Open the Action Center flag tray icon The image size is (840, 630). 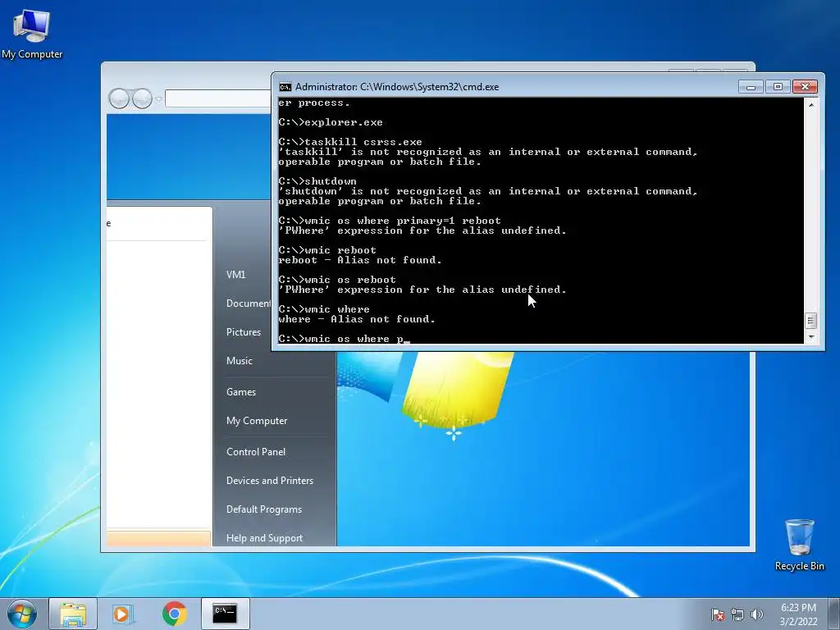(717, 614)
